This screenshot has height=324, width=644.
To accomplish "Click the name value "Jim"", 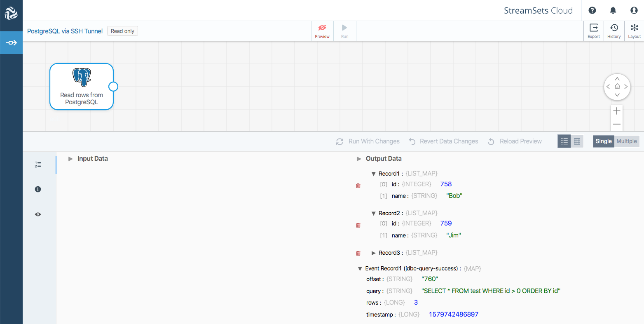I will [454, 235].
